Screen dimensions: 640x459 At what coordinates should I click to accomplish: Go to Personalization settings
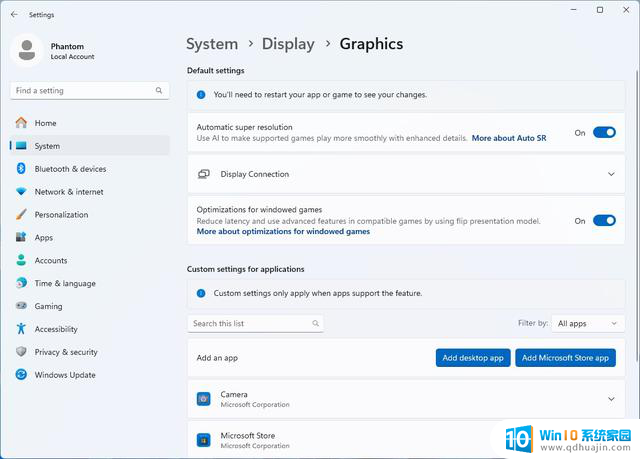click(x=90, y=214)
